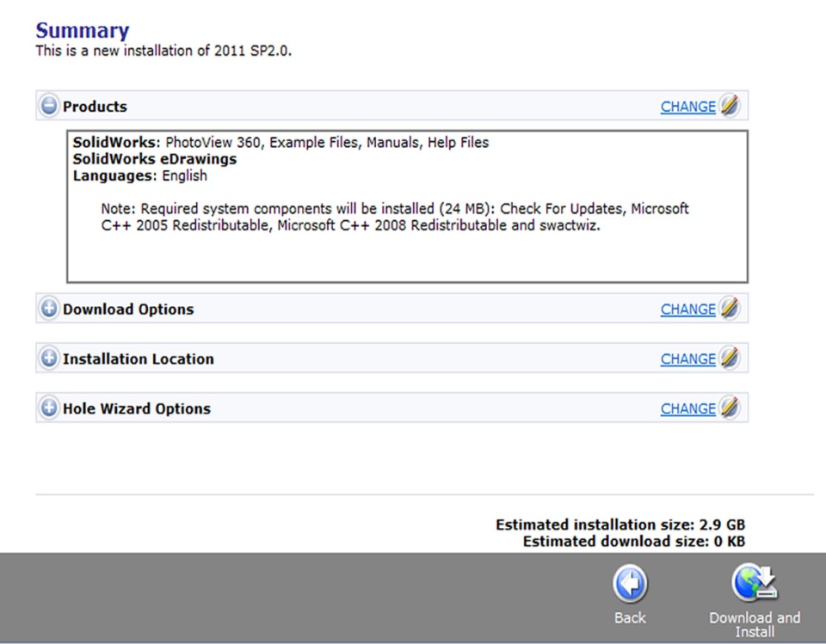Viewport: 826px width, 644px height.
Task: Click the Back label text
Action: pos(630,617)
